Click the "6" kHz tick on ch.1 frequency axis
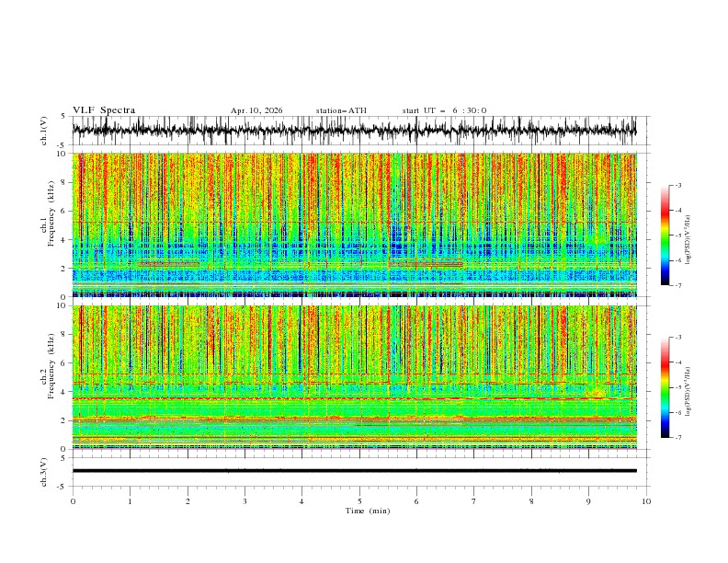The height and width of the screenshot is (563, 728). pos(64,212)
